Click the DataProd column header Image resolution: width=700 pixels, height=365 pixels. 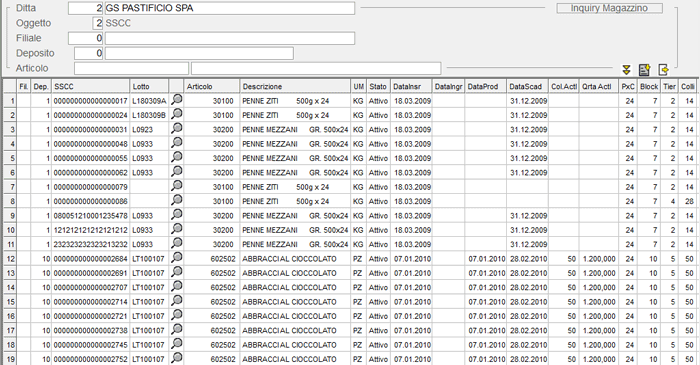(x=486, y=87)
